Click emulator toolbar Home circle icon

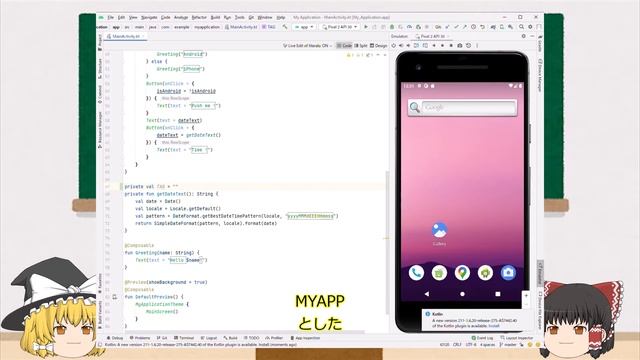pos(442,46)
